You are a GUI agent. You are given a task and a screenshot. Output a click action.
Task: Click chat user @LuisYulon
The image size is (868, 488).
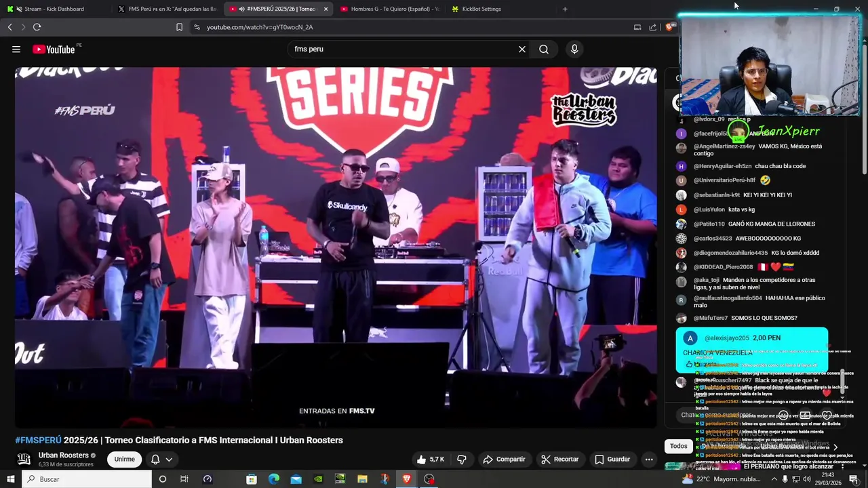[x=709, y=209]
